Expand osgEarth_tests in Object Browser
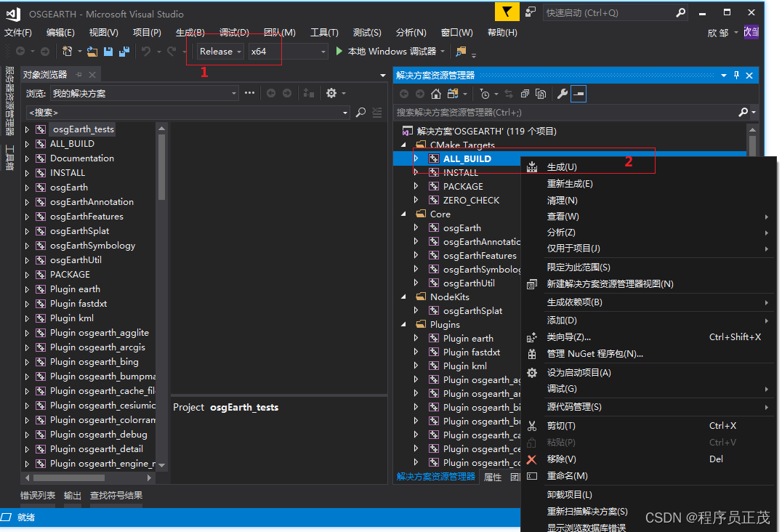This screenshot has height=532, width=782. click(27, 129)
